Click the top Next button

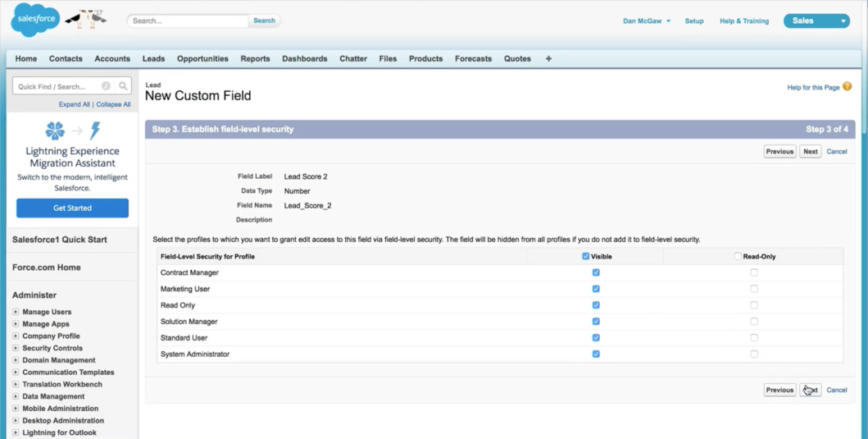coord(811,151)
